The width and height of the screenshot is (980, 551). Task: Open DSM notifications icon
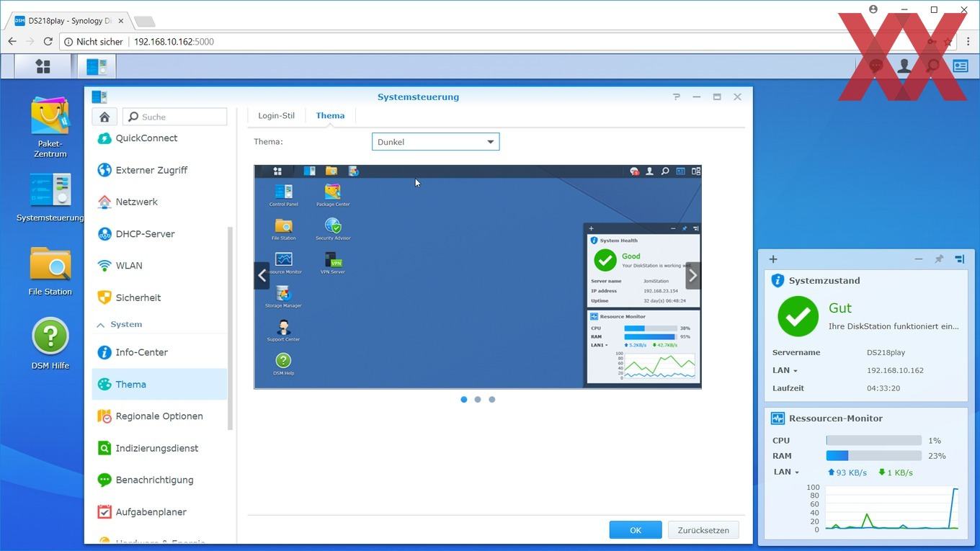click(x=876, y=66)
